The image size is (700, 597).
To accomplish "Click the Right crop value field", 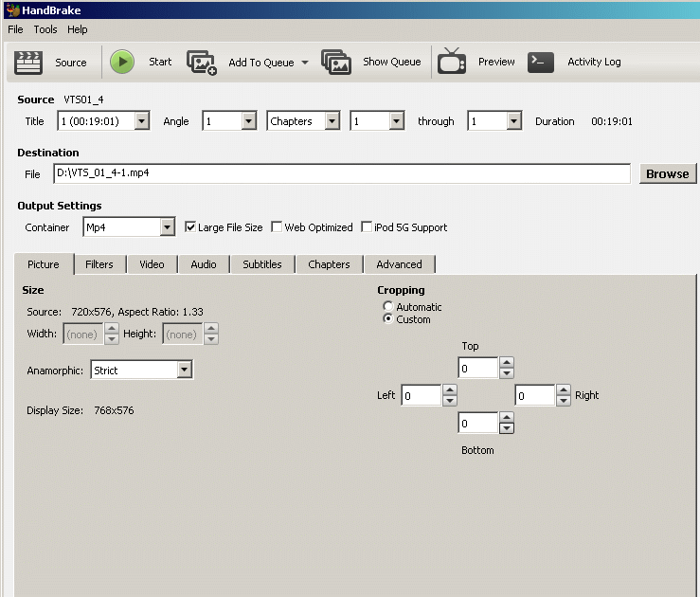I will (535, 395).
